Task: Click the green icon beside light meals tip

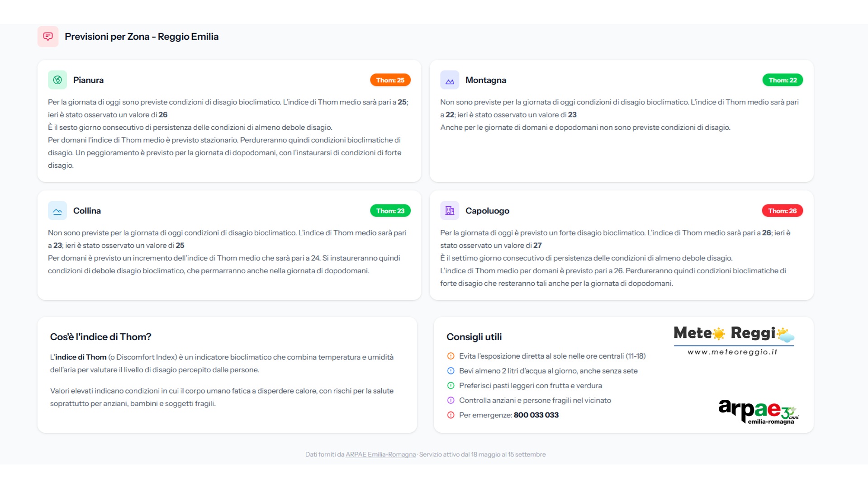Action: [451, 386]
